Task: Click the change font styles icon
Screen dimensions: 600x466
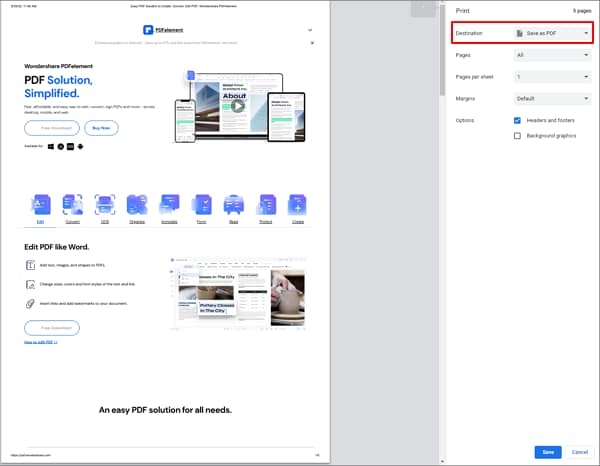Action: coord(30,284)
